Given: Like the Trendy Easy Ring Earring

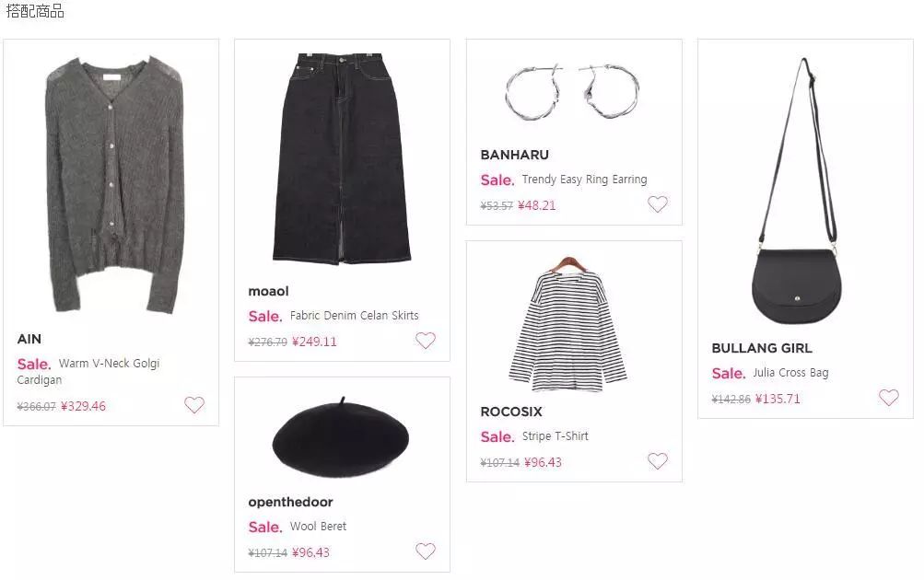Looking at the screenshot, I should (657, 204).
